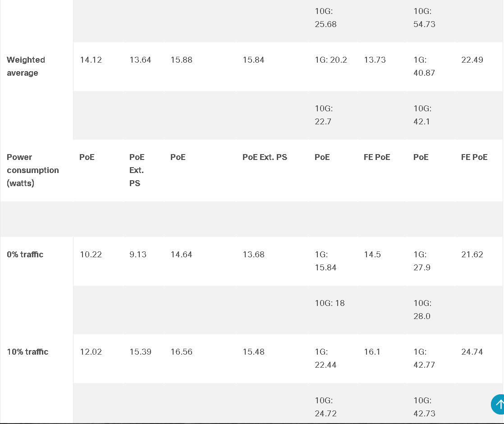The image size is (504, 424).
Task: Click the first FE PoE column header
Action: point(377,157)
